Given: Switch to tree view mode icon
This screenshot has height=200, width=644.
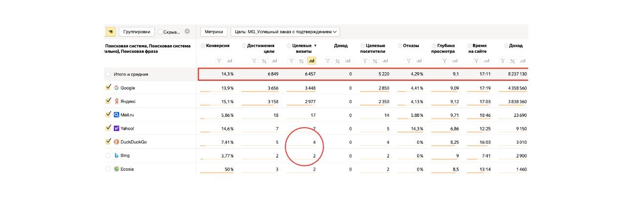Looking at the screenshot, I should click(x=110, y=31).
